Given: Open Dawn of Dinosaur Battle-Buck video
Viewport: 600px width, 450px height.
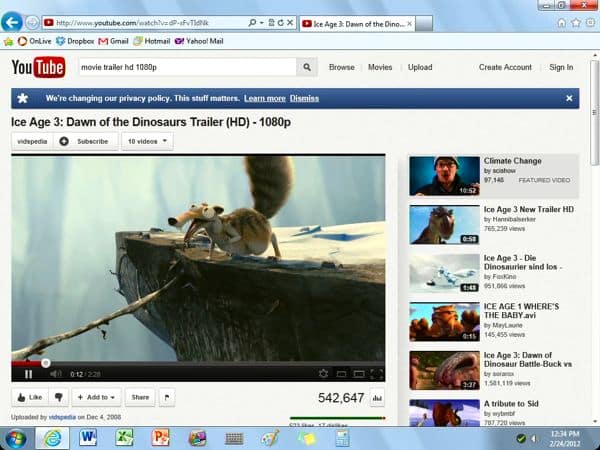Looking at the screenshot, I should (x=528, y=360).
